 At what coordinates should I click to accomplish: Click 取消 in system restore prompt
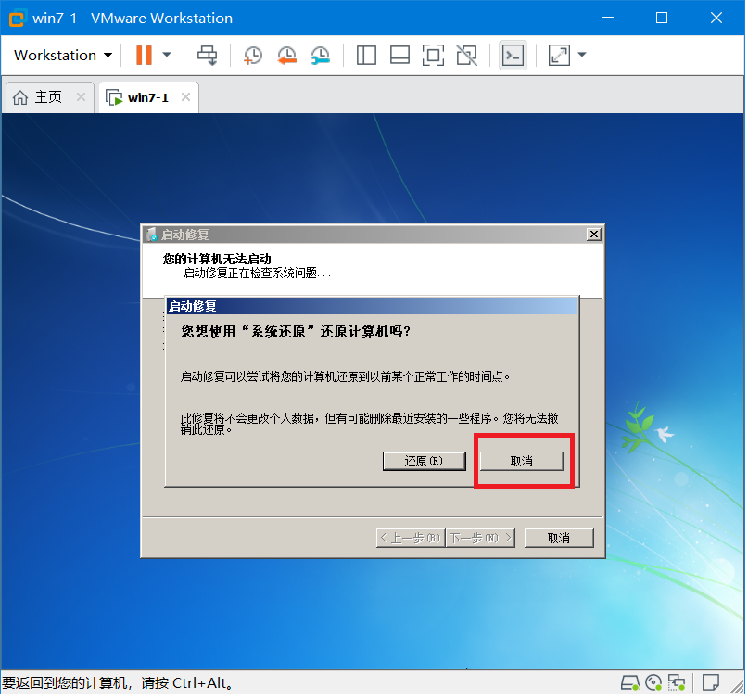coord(522,462)
